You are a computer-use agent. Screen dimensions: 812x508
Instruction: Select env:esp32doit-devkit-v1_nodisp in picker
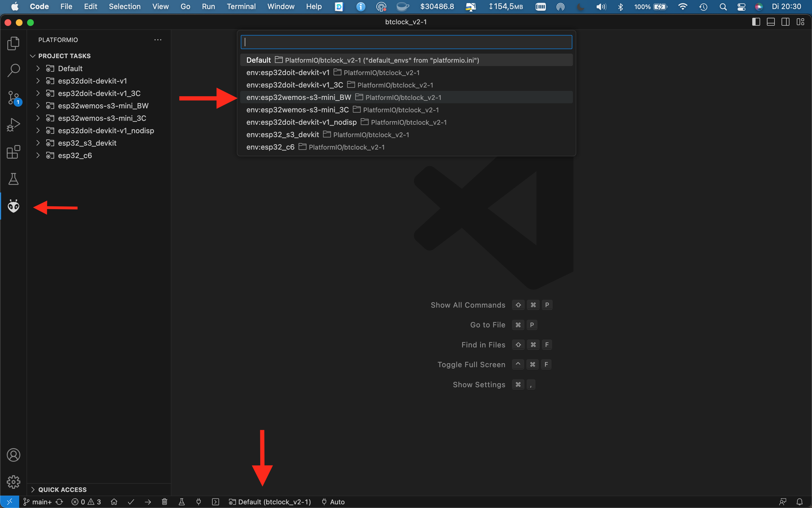(x=406, y=122)
